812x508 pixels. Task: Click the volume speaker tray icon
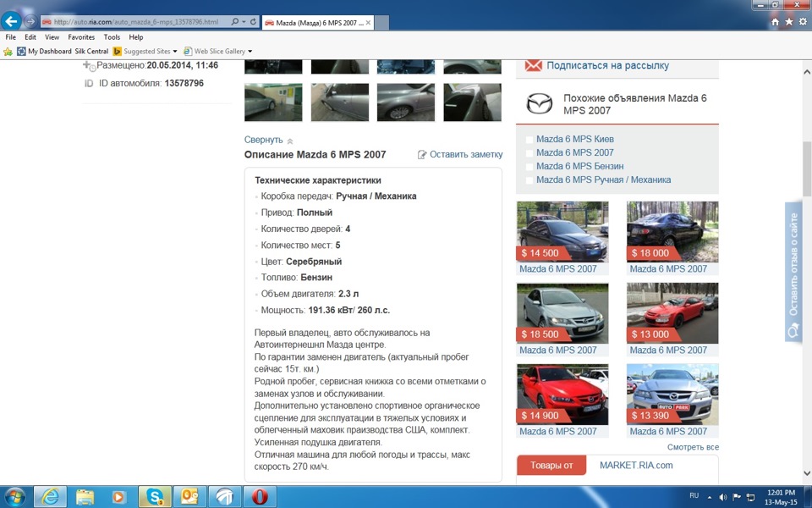point(723,497)
